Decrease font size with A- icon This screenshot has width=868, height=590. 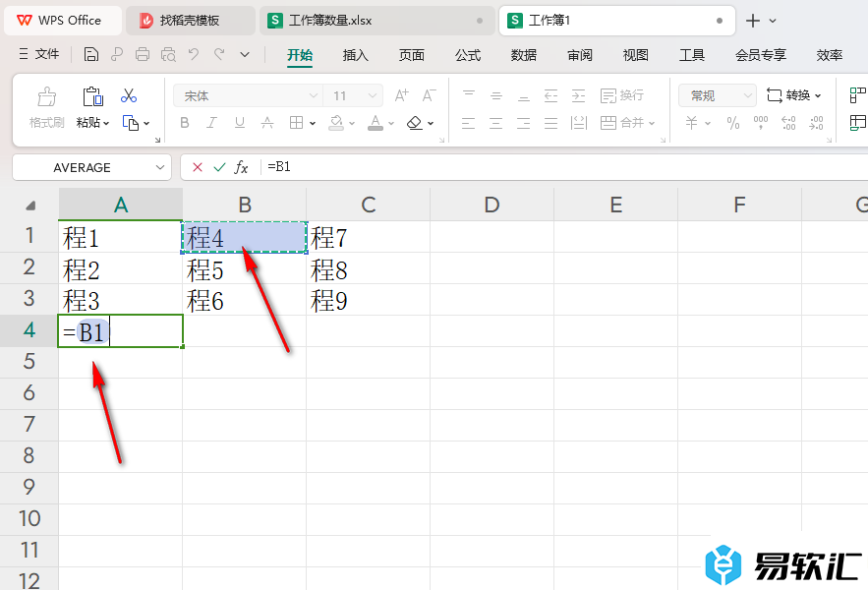click(x=429, y=95)
